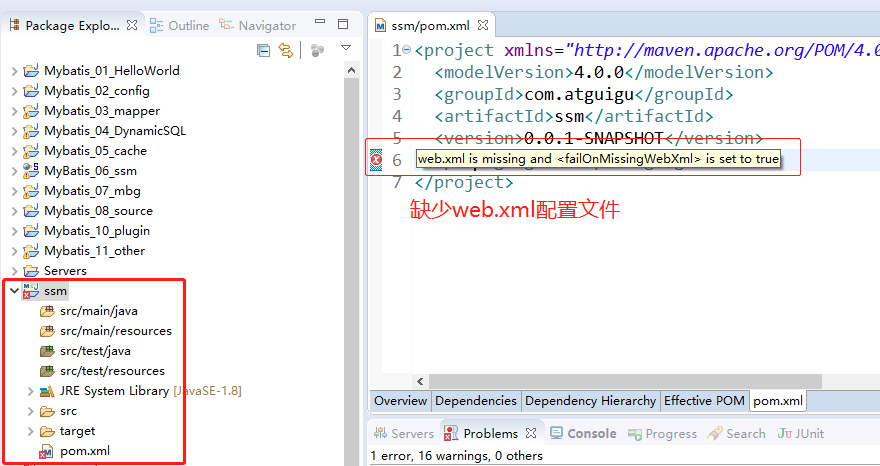Viewport: 880px width, 466px height.
Task: Click the src/main/resources folder icon
Action: [47, 331]
